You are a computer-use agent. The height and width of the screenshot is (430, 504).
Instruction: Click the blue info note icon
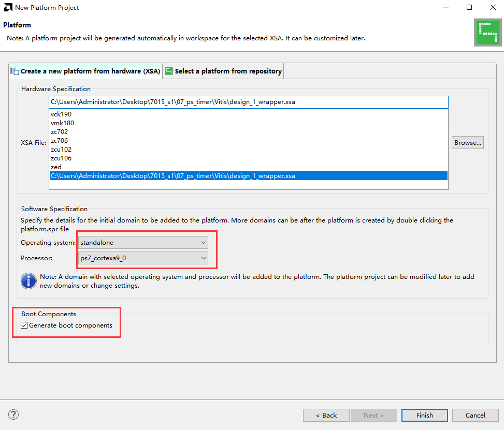coord(28,281)
